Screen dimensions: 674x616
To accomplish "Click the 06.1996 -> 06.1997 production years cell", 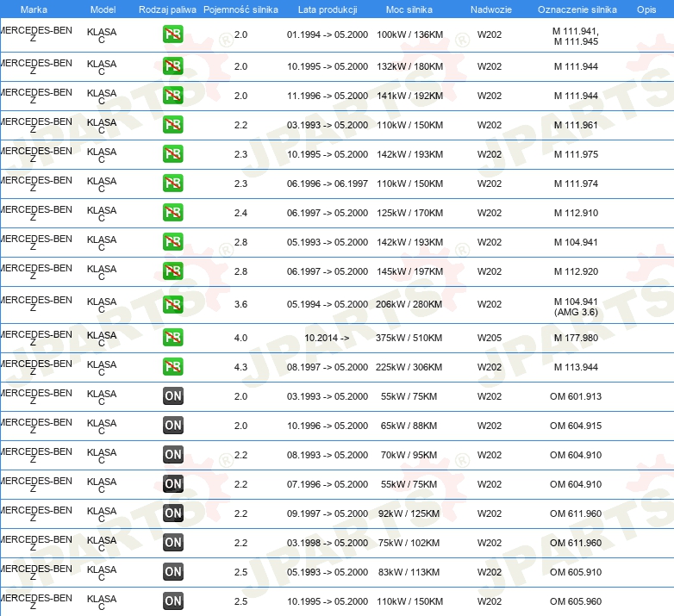I will click(x=327, y=184).
